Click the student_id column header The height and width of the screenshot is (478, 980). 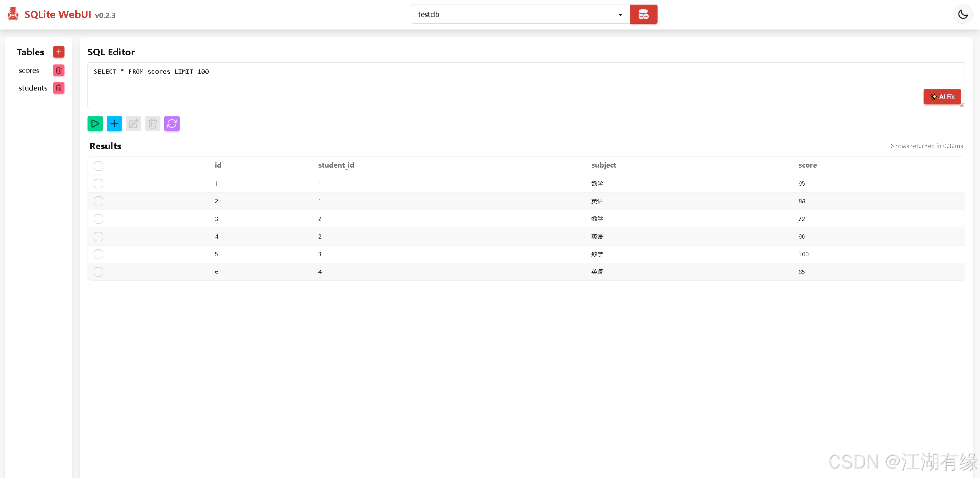point(336,165)
